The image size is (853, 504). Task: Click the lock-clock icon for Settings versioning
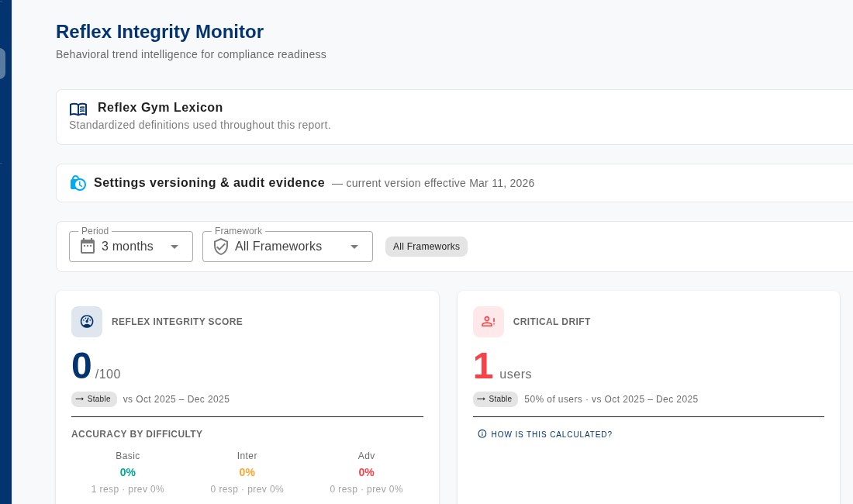pyautogui.click(x=78, y=183)
